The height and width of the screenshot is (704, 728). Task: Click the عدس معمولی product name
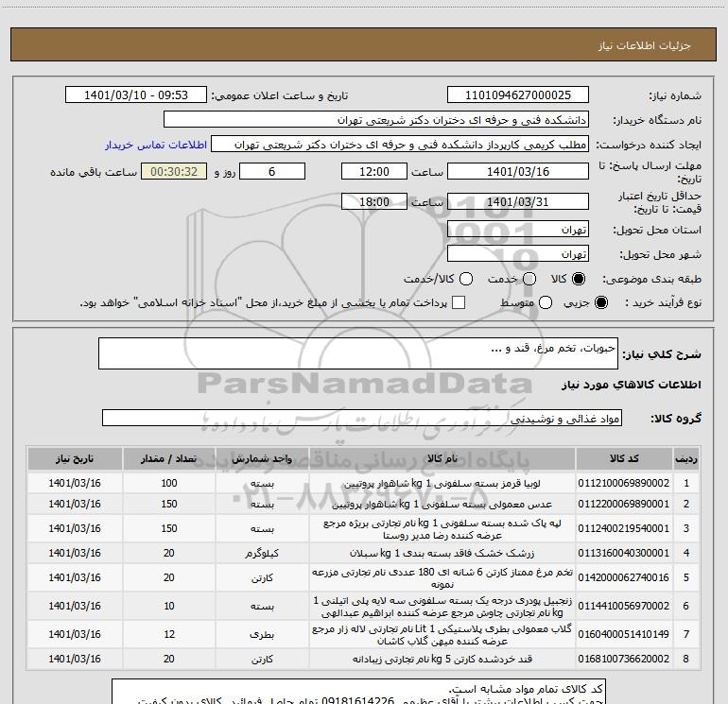coord(442,505)
